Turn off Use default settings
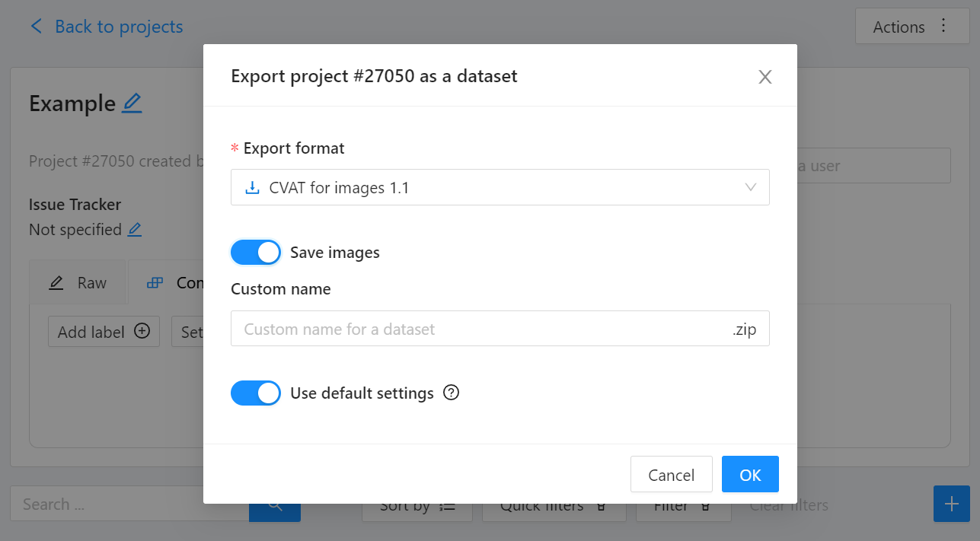The width and height of the screenshot is (980, 541). tap(256, 393)
